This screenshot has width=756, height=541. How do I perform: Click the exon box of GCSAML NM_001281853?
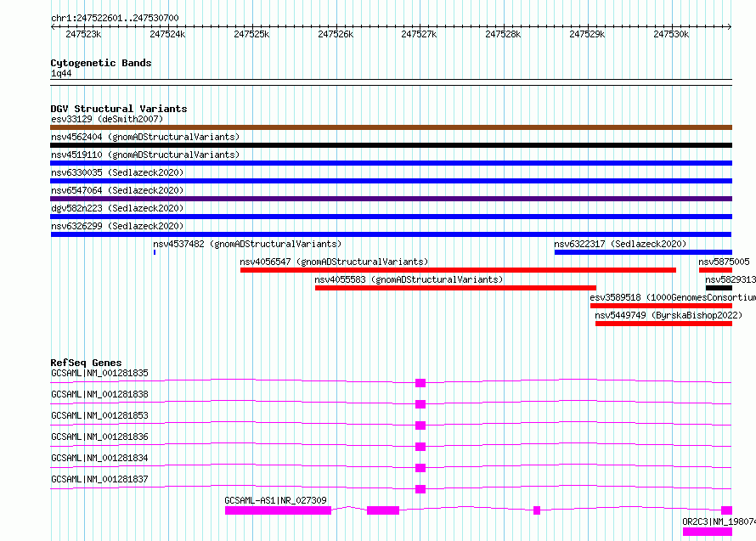click(x=420, y=425)
